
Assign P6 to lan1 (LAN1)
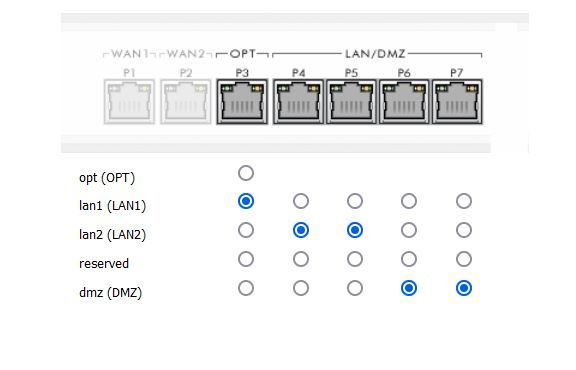point(409,201)
